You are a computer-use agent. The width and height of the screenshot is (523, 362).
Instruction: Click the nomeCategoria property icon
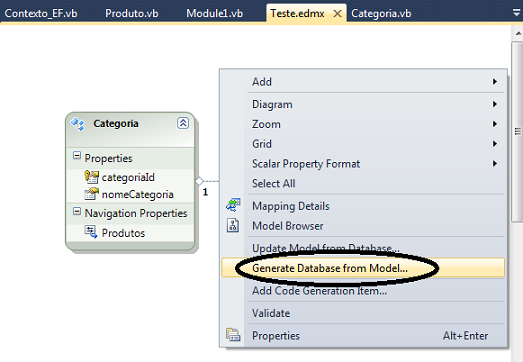(91, 194)
